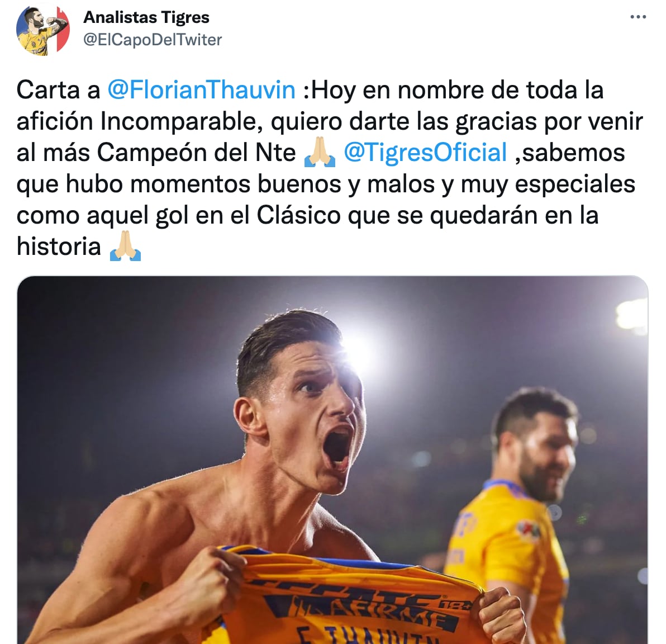Click the @ElCapoDelTwiter handle
This screenshot has height=644, width=666.
[x=153, y=40]
